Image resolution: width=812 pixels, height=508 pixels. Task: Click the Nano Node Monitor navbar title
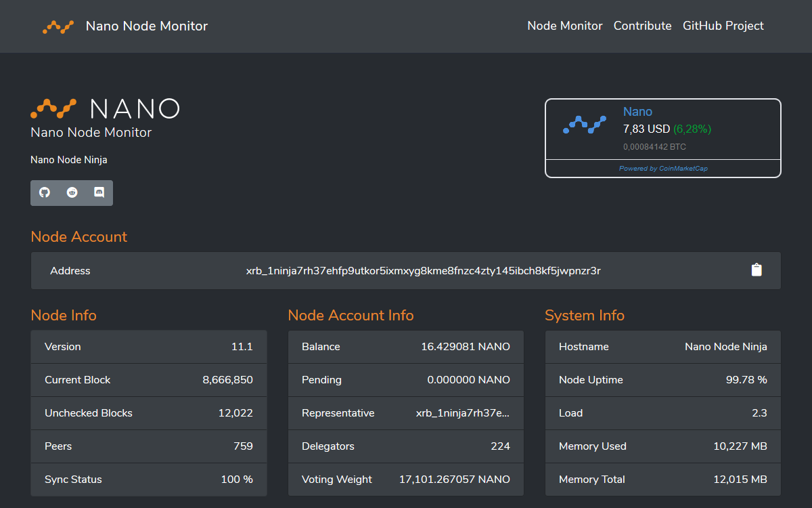(x=147, y=26)
